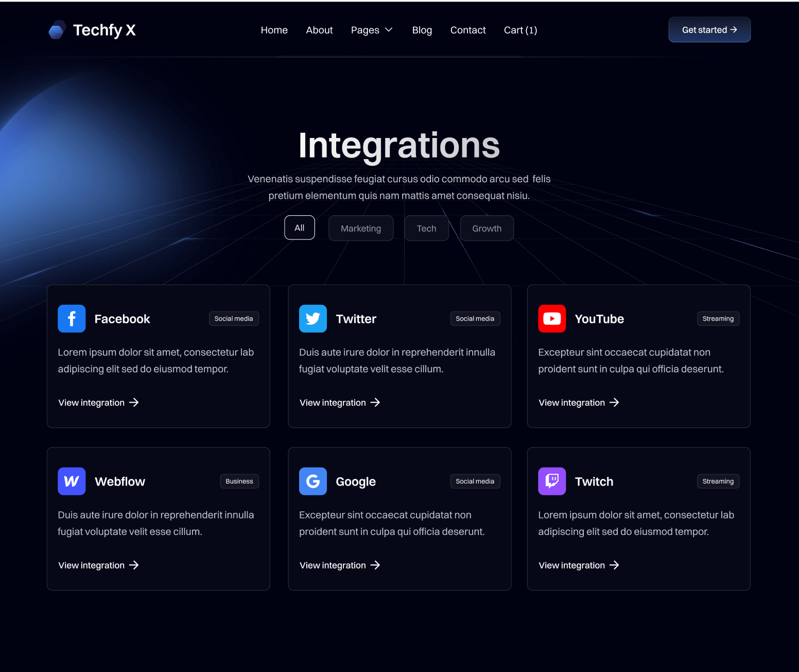The height and width of the screenshot is (672, 799).
Task: Click Social media tag on Twitter card
Action: [475, 319]
